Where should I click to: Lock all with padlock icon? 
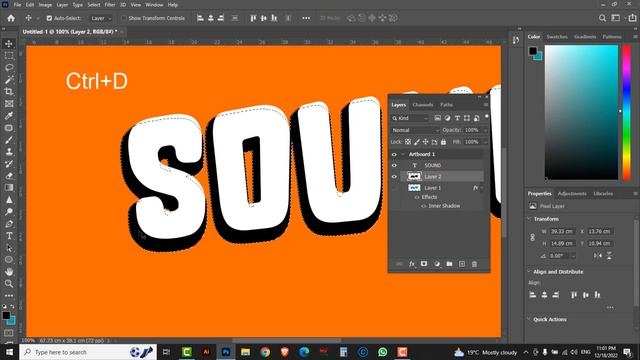point(443,142)
